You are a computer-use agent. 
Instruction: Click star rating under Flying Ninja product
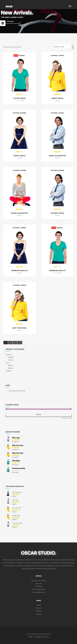[x=19, y=94]
